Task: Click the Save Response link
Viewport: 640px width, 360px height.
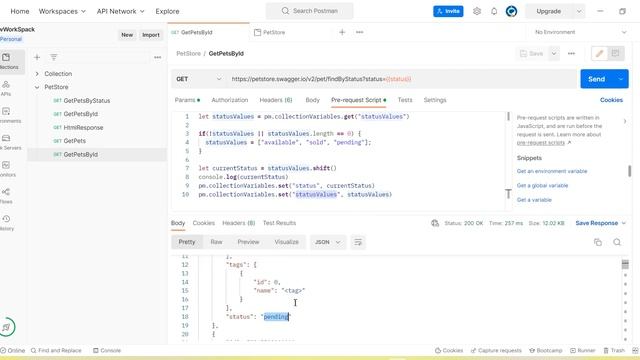Action: (x=597, y=223)
